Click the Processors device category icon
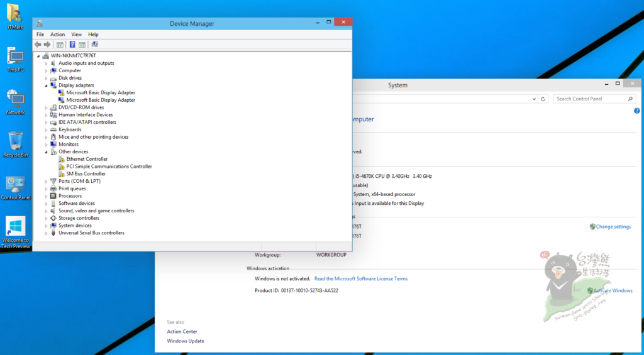 pyautogui.click(x=53, y=196)
